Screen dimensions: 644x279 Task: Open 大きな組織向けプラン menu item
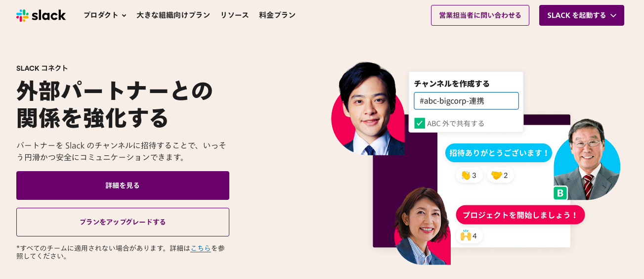coord(173,15)
